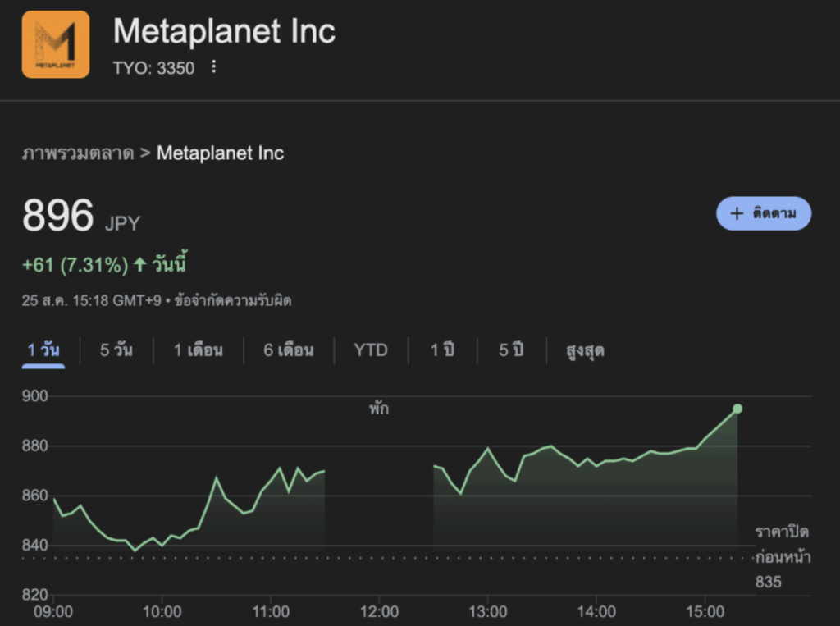Click the ราคาปิดก่อนหน้า previous close label
Viewport: 840px width, 626px height.
tap(783, 544)
